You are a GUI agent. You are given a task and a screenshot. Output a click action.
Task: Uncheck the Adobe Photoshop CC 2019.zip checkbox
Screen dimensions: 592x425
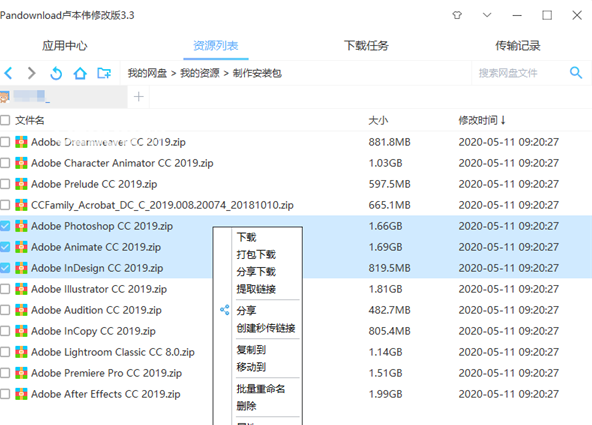pyautogui.click(x=5, y=226)
